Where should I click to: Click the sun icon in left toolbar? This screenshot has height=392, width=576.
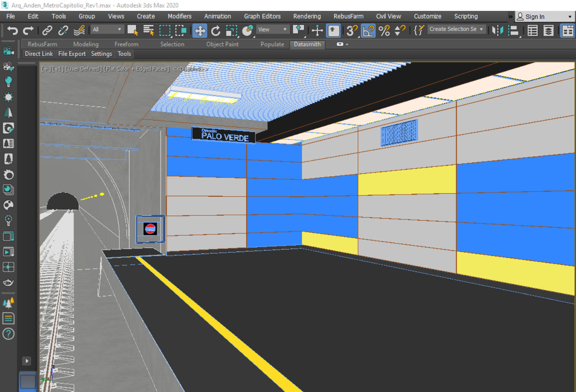(x=8, y=97)
